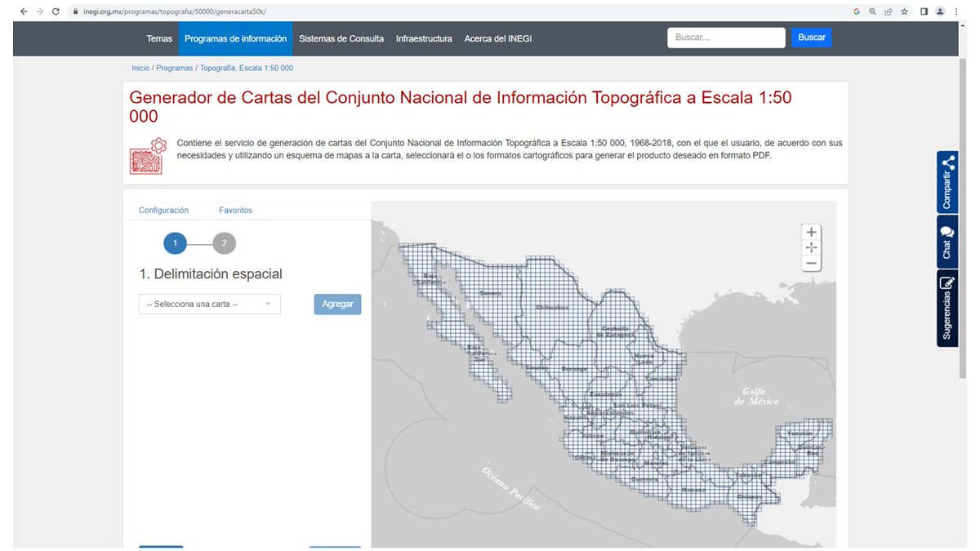Image resolution: width=980 pixels, height=551 pixels.
Task: Follow Topografía. Escala 1:50 000 breadcrumb
Action: point(246,68)
